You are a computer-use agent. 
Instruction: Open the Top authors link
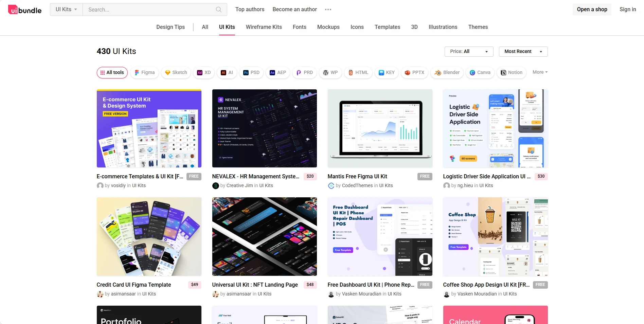point(250,10)
